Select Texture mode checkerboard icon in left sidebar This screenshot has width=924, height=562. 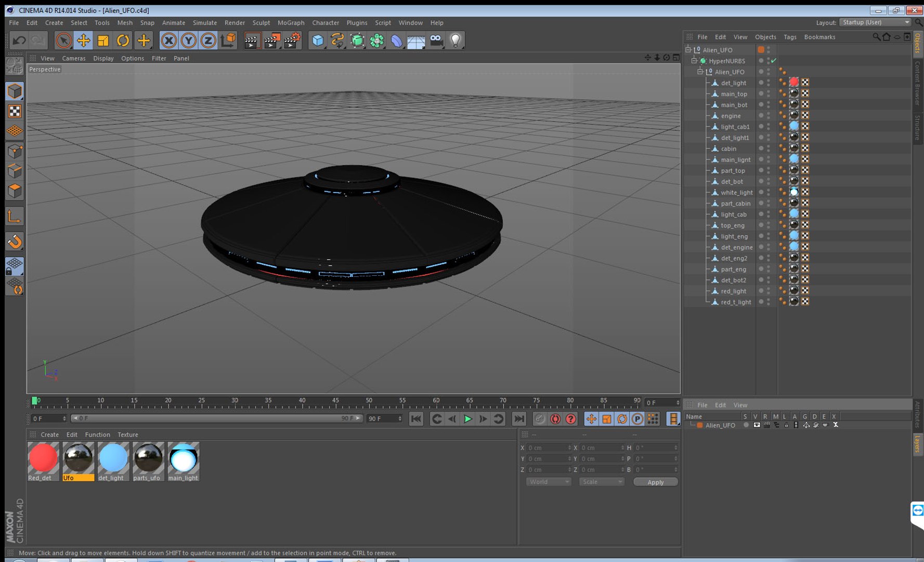(15, 111)
